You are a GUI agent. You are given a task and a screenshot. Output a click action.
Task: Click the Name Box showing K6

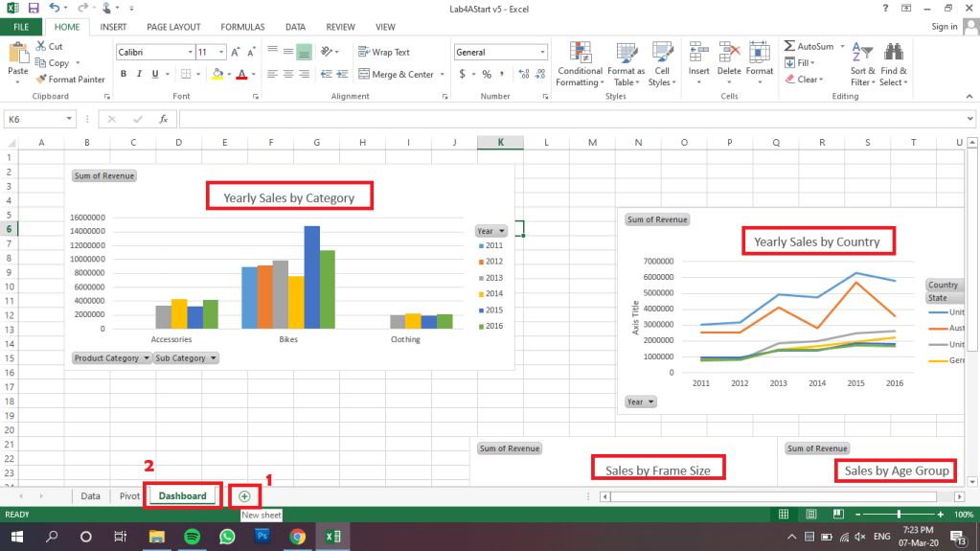34,120
